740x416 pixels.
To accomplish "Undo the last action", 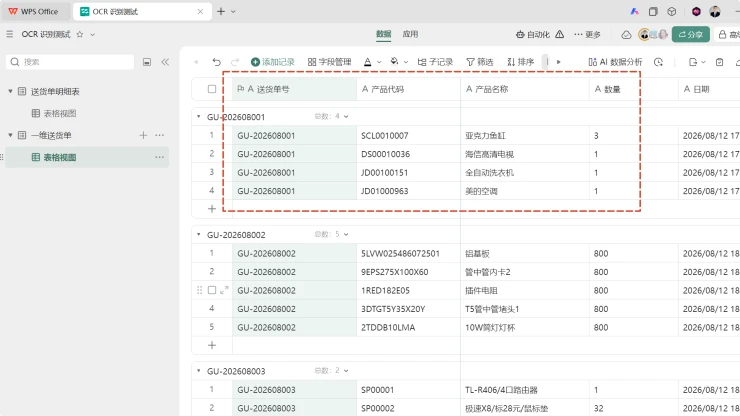I will tap(217, 62).
